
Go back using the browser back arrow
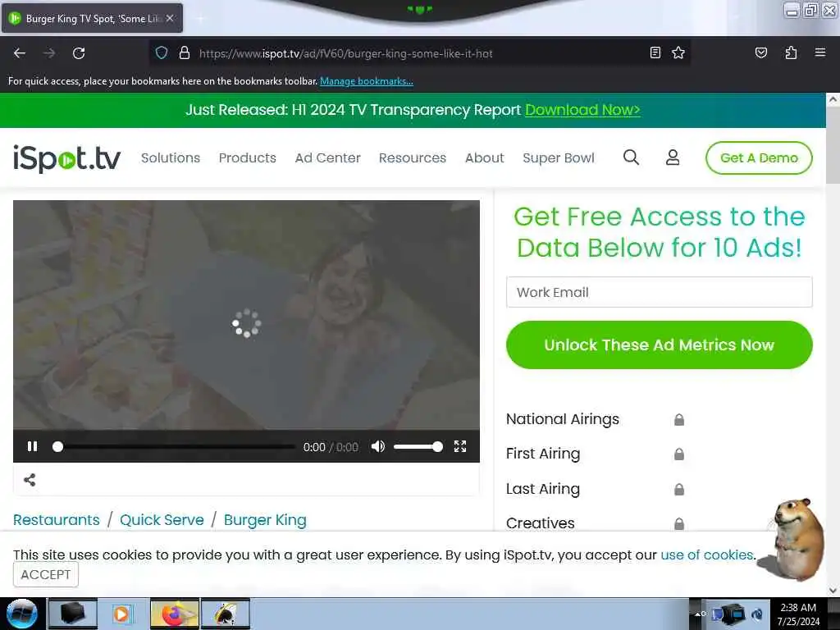click(20, 53)
